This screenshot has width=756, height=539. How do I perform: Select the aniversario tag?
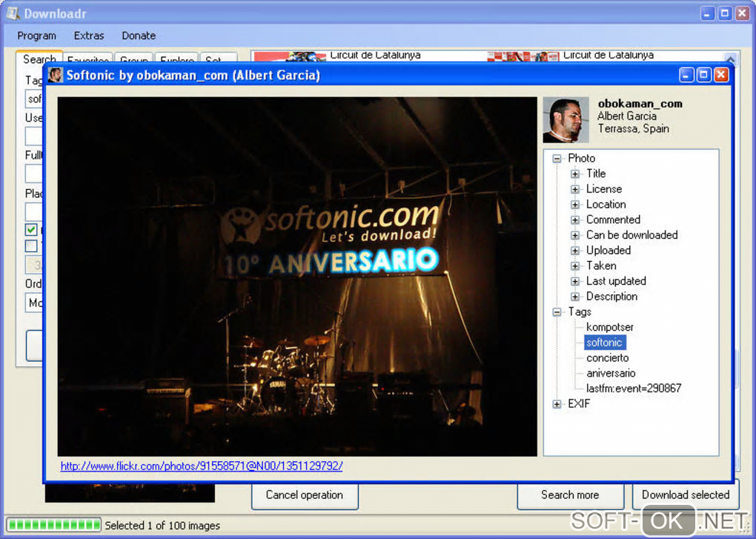(x=611, y=373)
